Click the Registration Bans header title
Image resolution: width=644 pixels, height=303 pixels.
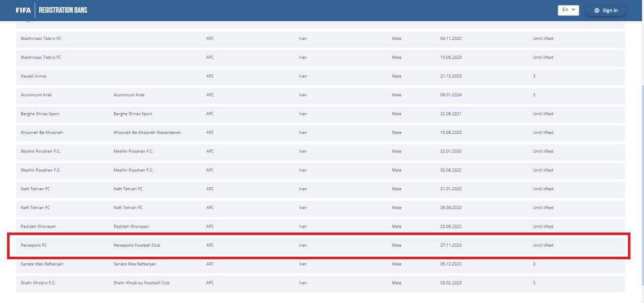(x=63, y=10)
